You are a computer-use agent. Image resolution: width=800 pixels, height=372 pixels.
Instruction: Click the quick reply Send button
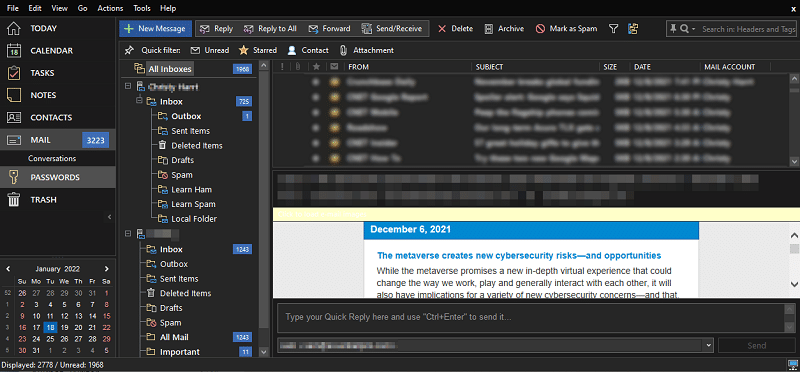point(756,345)
